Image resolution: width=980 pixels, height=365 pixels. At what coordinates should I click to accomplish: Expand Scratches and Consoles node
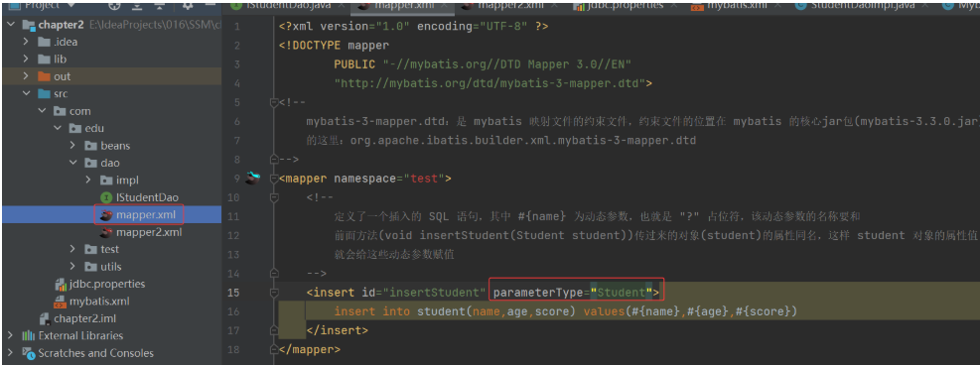(x=11, y=353)
